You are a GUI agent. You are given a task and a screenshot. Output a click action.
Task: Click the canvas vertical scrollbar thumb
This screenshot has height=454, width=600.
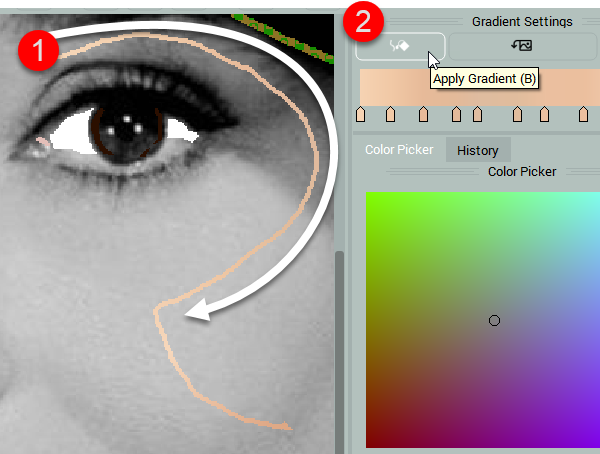pyautogui.click(x=339, y=352)
